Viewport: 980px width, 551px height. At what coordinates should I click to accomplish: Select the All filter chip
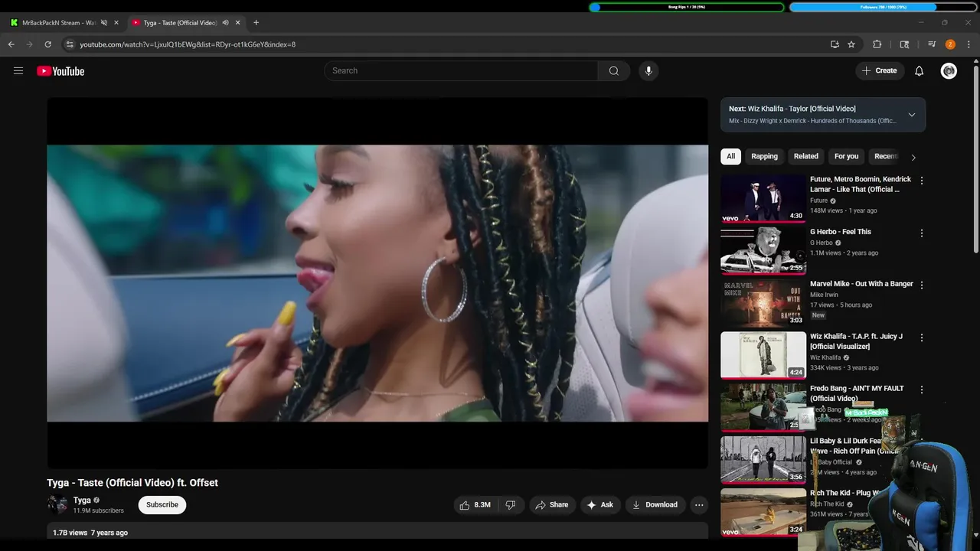point(731,156)
